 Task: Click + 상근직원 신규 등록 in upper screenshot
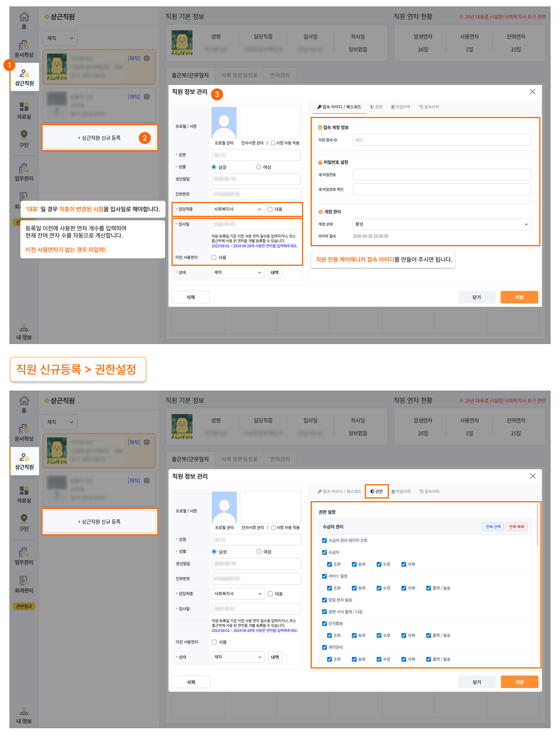click(x=99, y=138)
